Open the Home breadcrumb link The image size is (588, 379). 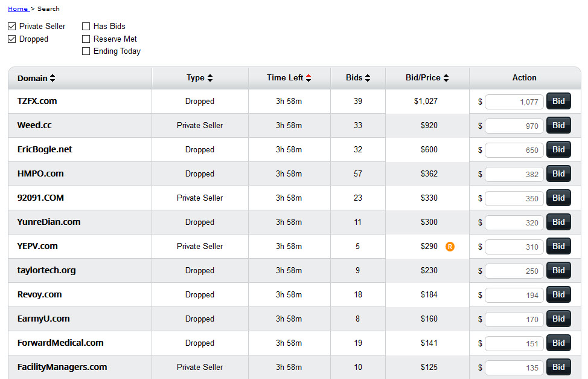pos(18,8)
